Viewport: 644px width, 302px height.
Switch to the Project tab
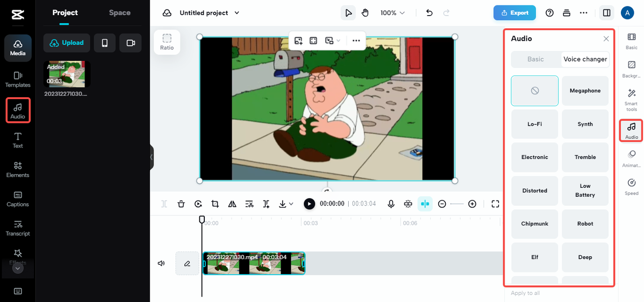(x=65, y=13)
